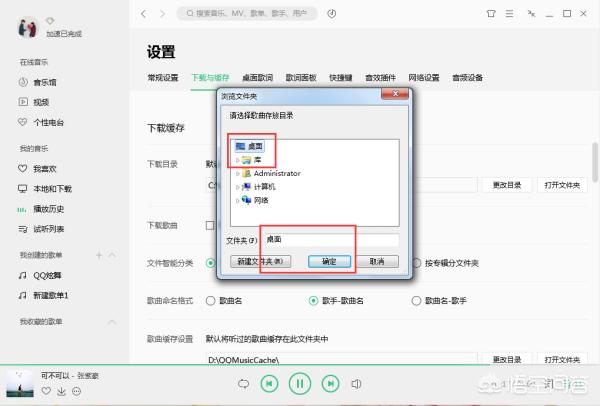Viewport: 600px width, 406px height.
Task: Select the first 文件智能分类 radio option
Action: pyautogui.click(x=210, y=263)
